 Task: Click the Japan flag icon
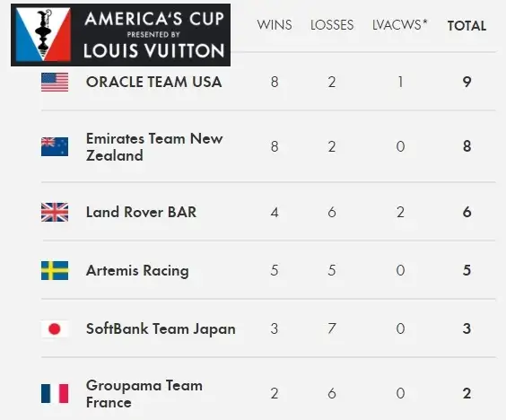pos(55,329)
